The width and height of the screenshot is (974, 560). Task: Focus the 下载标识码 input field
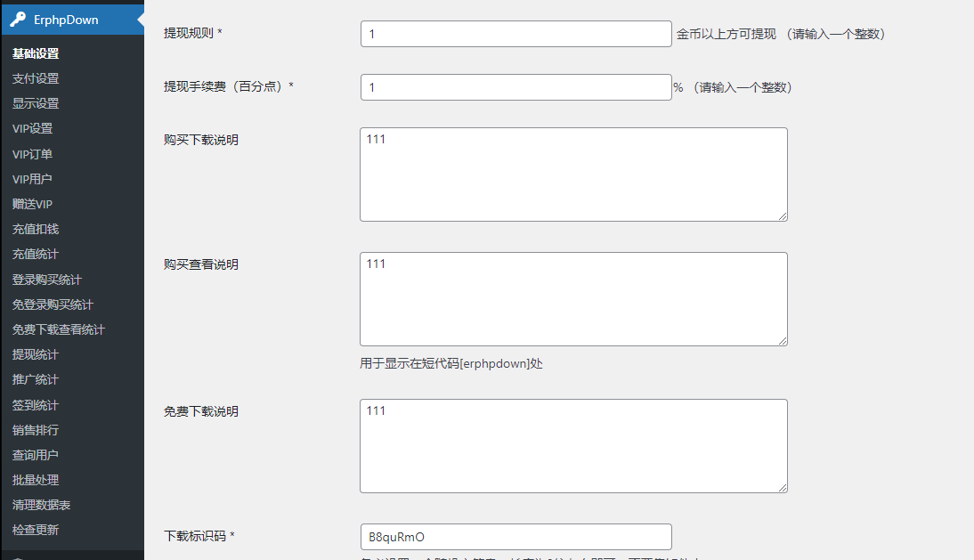[x=515, y=537]
